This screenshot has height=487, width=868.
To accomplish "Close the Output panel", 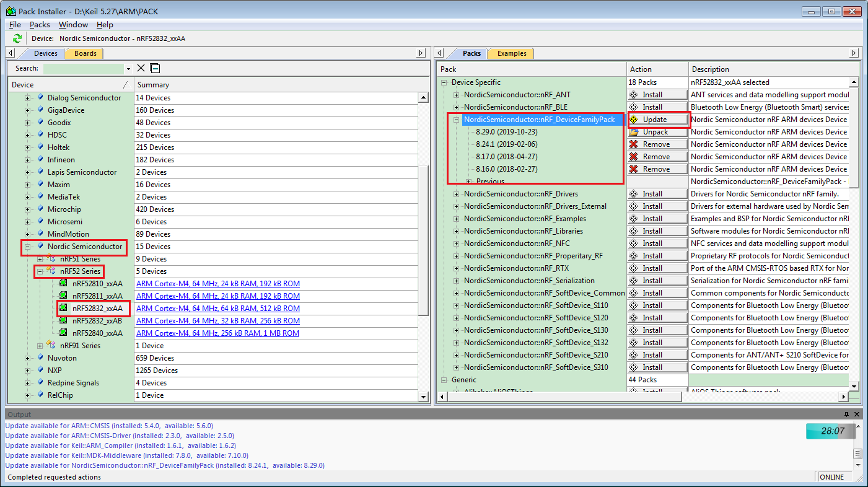I will click(857, 414).
